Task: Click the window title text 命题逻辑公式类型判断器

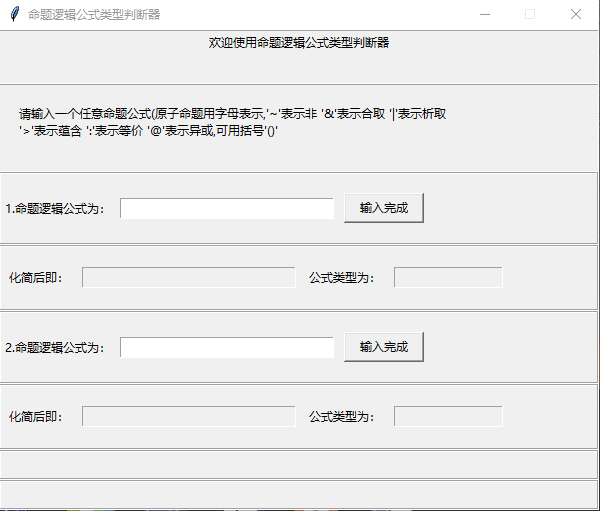Action: 94,14
